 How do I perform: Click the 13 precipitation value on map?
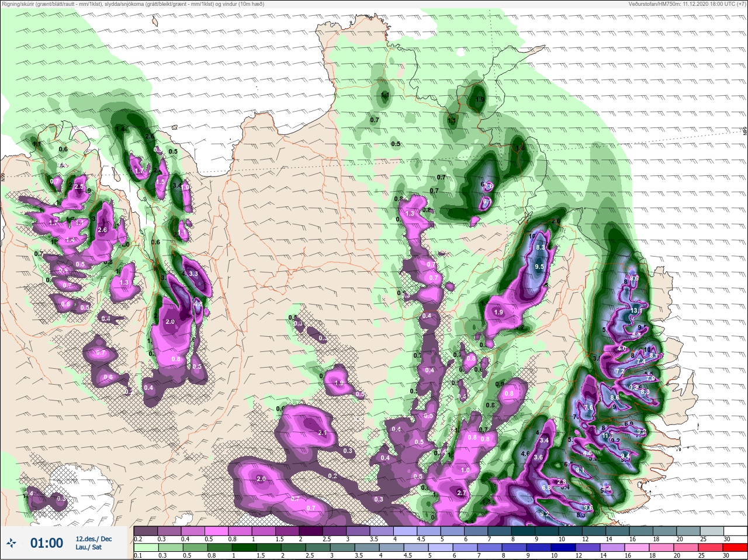tap(636, 310)
